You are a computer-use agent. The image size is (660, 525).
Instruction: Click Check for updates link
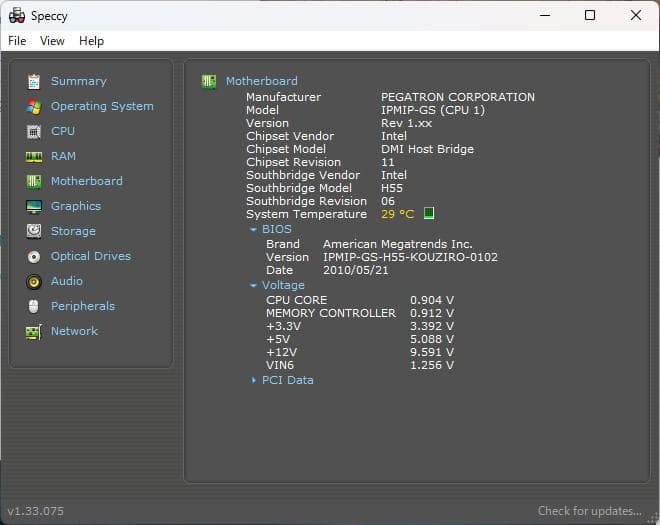click(x=590, y=511)
